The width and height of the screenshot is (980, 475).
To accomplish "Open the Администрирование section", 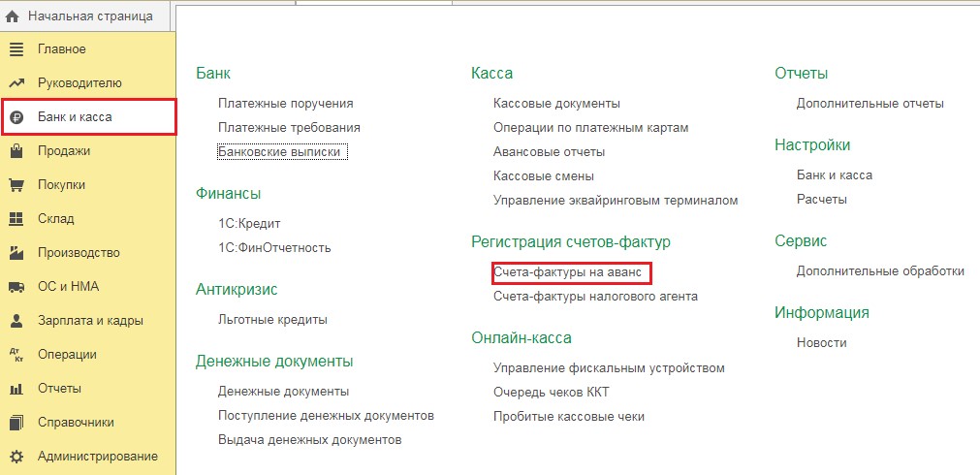I will [x=88, y=457].
